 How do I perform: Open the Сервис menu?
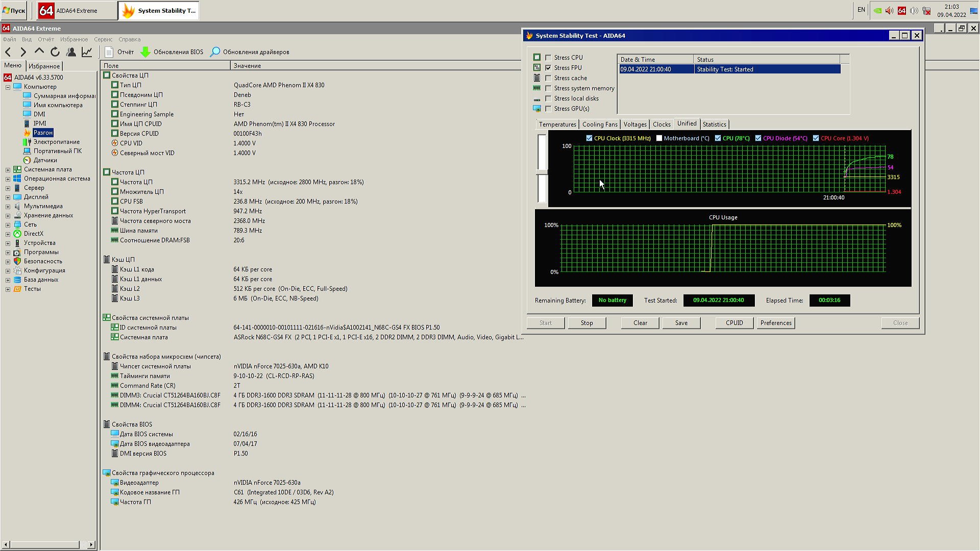pyautogui.click(x=103, y=39)
